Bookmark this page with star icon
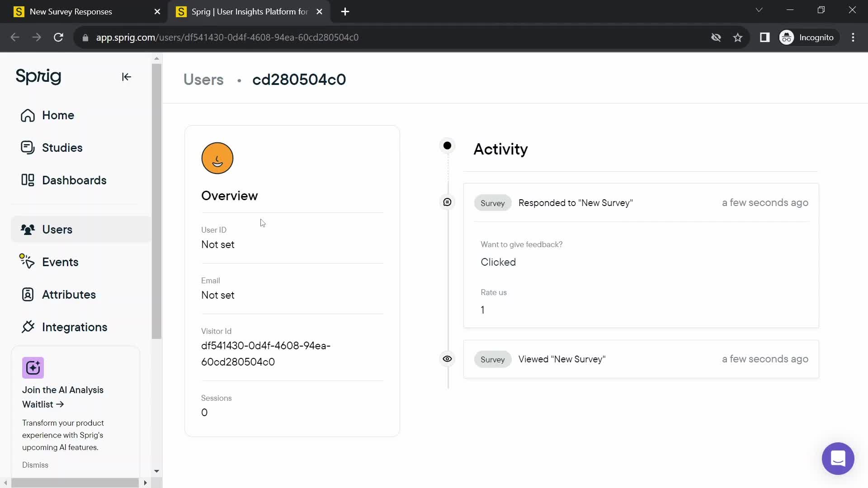 [x=738, y=38]
